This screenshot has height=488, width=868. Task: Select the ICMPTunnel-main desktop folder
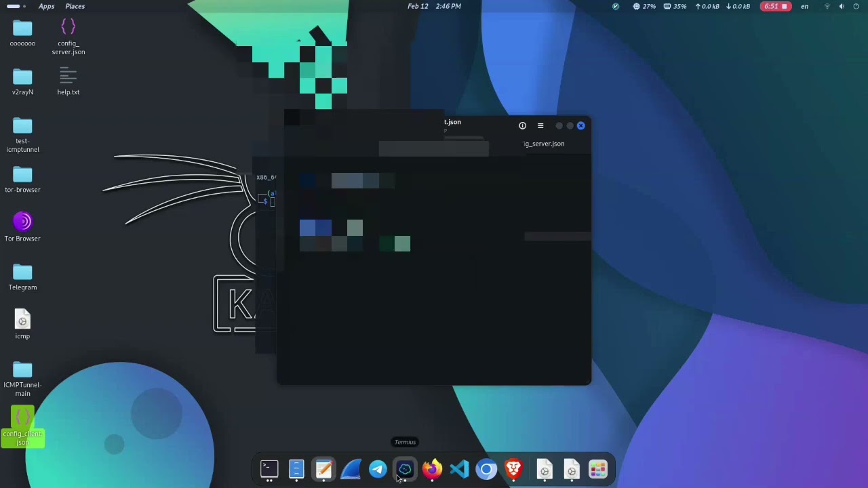coord(22,379)
